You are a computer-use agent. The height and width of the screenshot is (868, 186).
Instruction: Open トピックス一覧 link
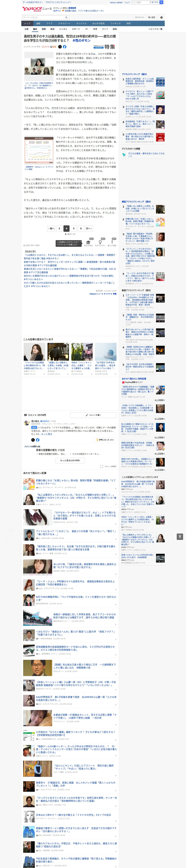(x=155, y=29)
